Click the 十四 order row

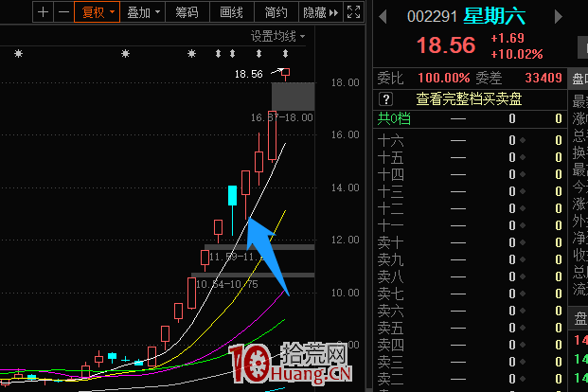point(470,174)
